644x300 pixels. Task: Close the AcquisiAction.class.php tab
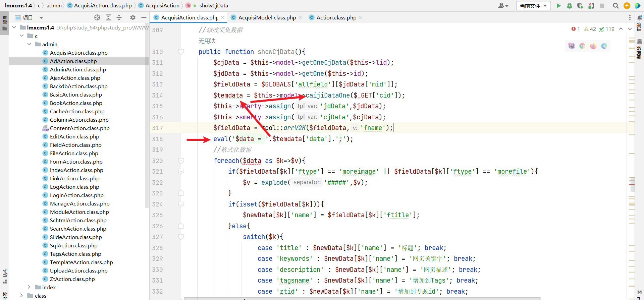222,17
